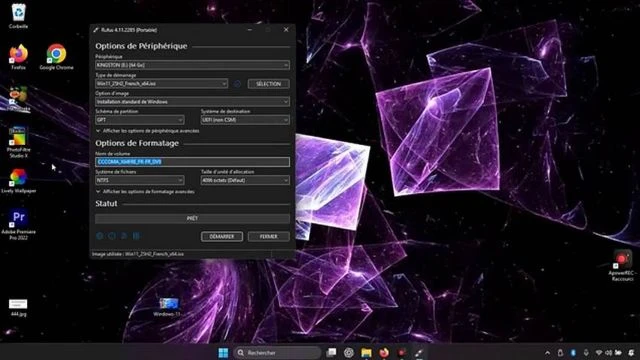Click the Bluetooth tray icon

[573, 353]
